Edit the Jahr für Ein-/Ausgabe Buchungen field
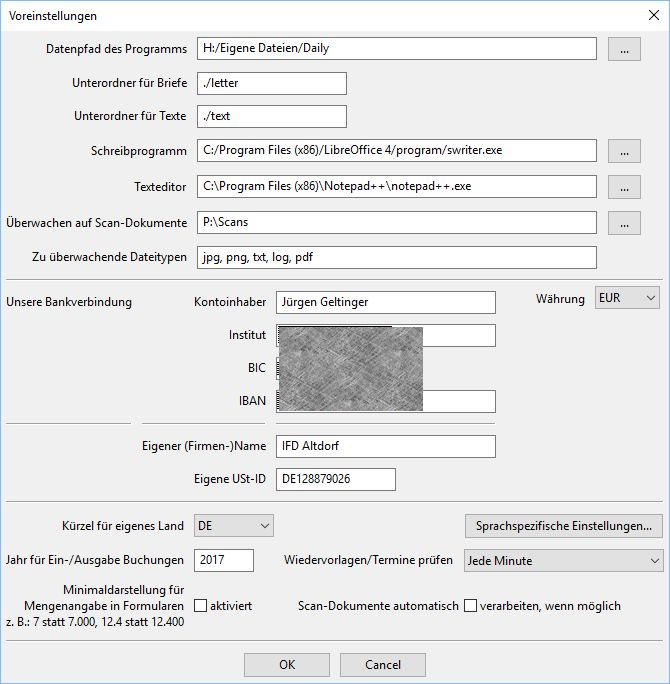The height and width of the screenshot is (684, 670). click(x=224, y=560)
